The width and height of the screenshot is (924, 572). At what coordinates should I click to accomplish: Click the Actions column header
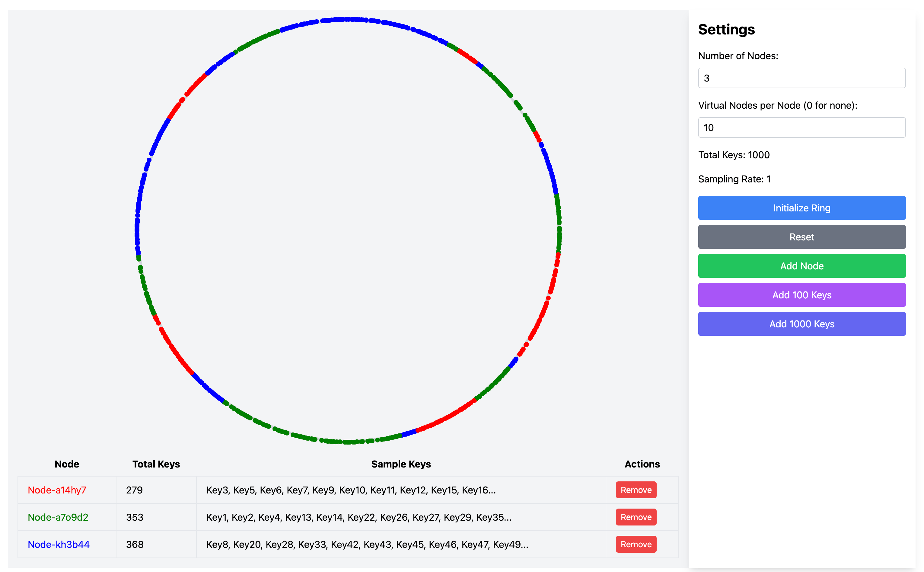(x=642, y=464)
